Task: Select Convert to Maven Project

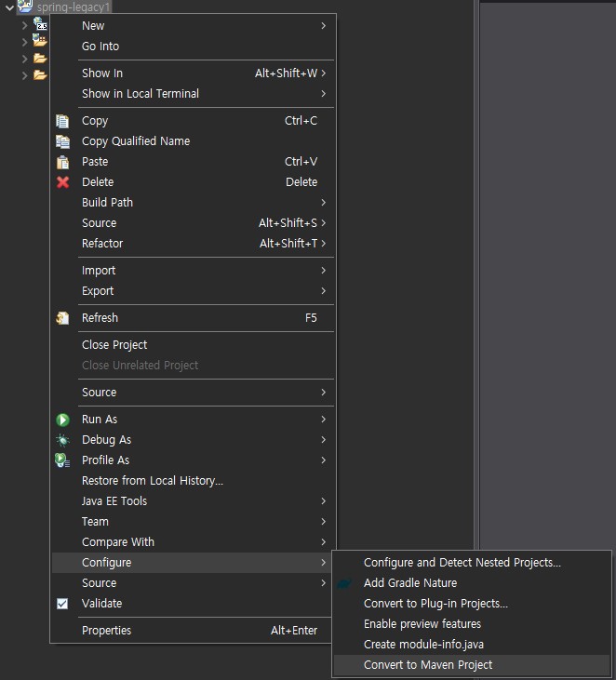Action: click(428, 665)
